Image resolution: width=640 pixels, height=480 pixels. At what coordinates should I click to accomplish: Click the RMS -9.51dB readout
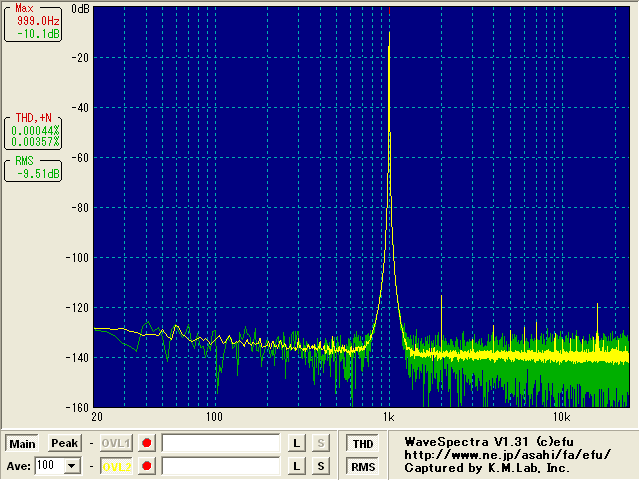tap(38, 174)
